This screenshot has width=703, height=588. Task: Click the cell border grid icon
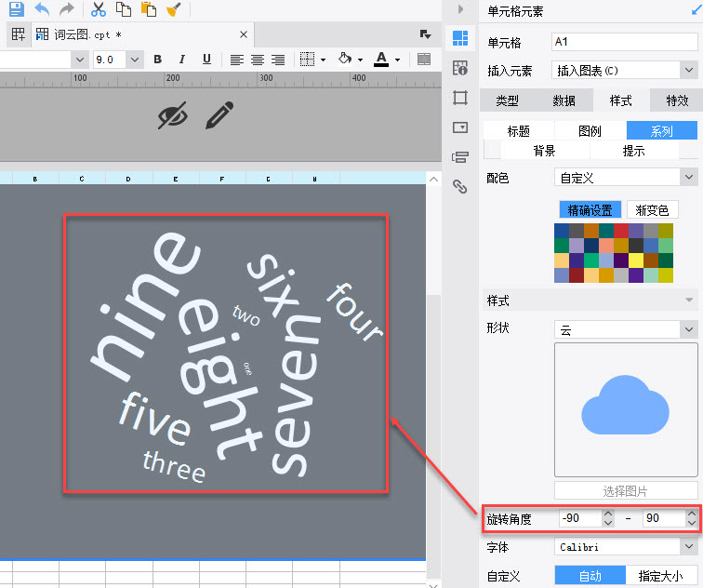tap(307, 60)
